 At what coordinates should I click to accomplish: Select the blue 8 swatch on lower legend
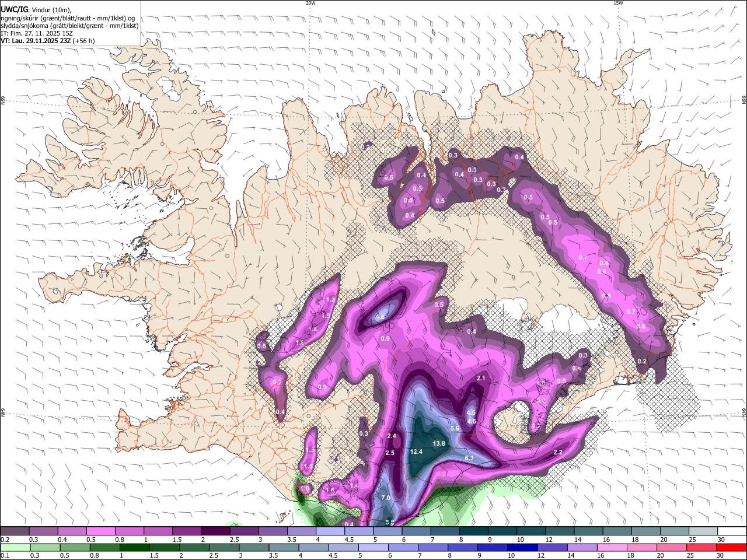pos(462,547)
